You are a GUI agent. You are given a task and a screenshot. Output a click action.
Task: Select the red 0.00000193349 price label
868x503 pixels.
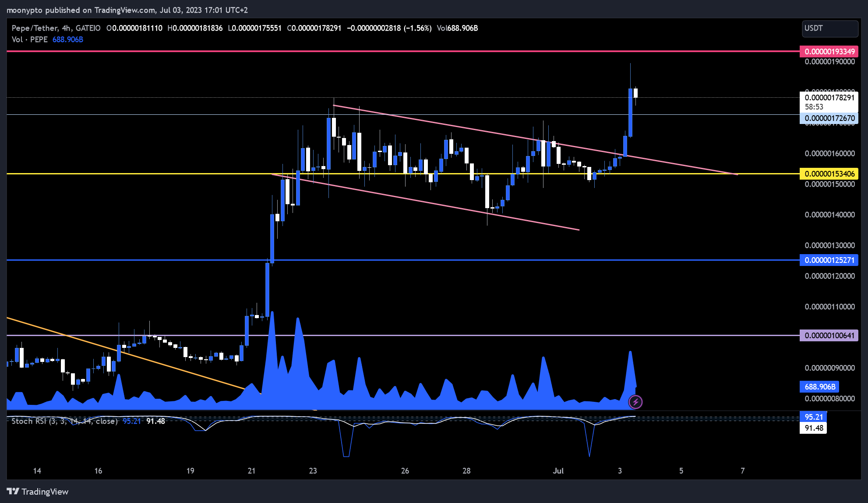829,51
